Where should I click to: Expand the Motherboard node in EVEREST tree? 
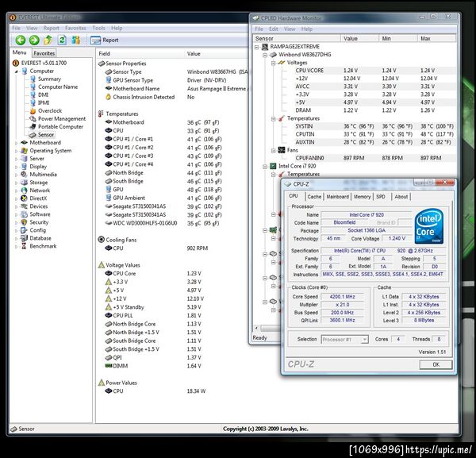click(17, 143)
